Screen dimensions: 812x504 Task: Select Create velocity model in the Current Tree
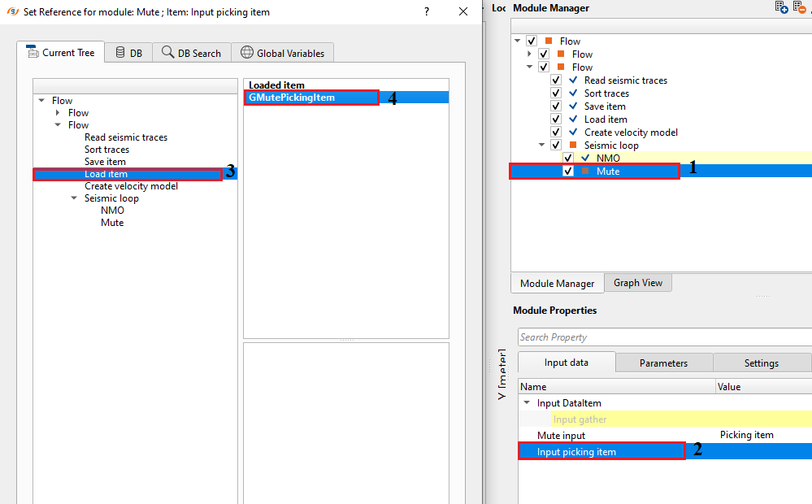pos(131,186)
